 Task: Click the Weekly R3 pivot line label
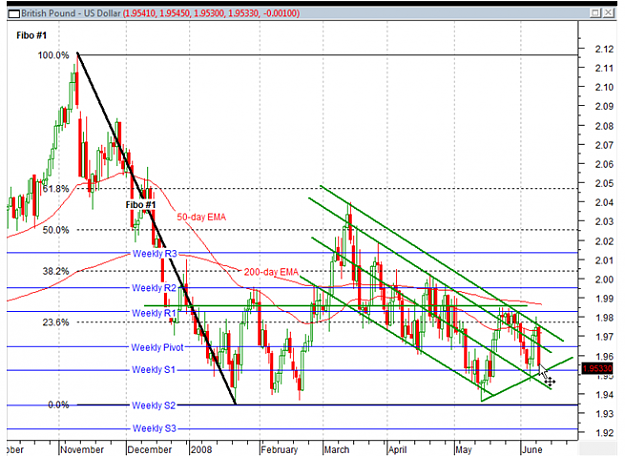[155, 254]
